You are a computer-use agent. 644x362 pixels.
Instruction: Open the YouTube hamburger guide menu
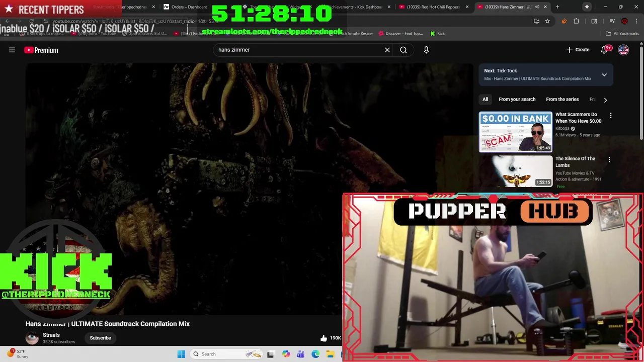[x=12, y=50]
